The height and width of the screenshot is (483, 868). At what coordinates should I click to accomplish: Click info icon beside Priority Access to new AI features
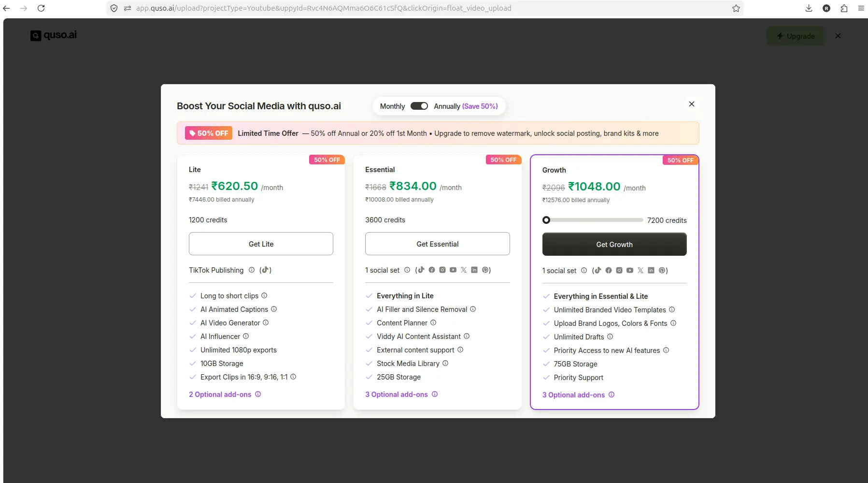(666, 350)
